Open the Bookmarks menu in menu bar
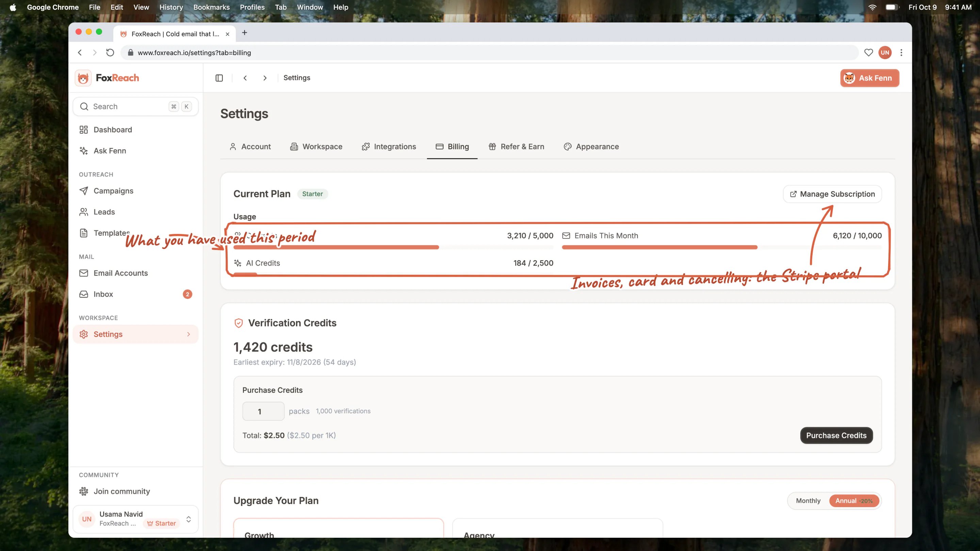The image size is (980, 551). click(x=212, y=7)
